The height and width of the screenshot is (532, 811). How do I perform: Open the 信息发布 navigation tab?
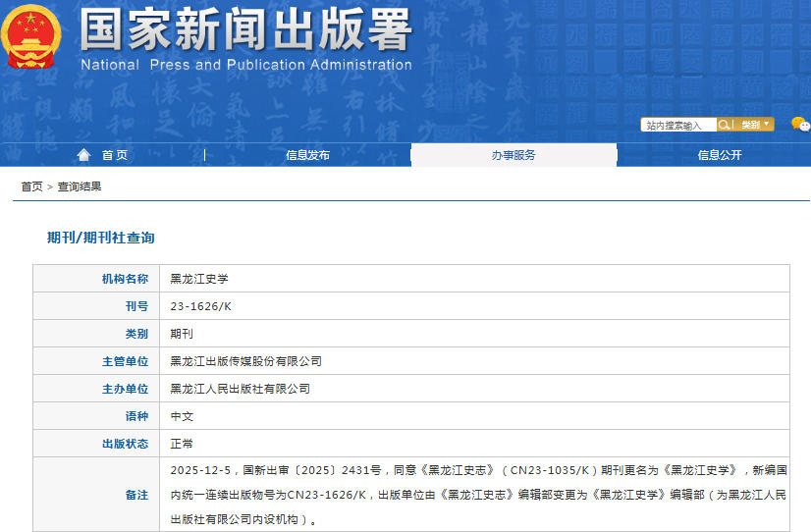coord(307,155)
